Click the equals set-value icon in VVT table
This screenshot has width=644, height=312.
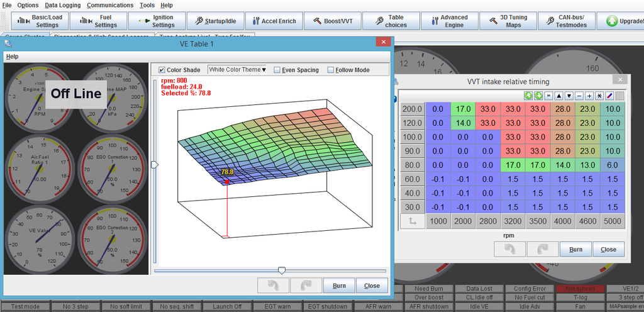click(x=548, y=96)
